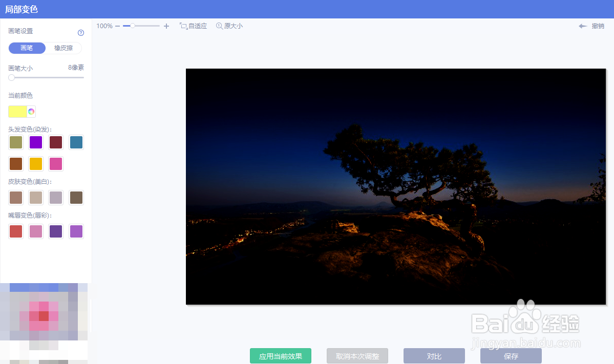
Task: Pick the red lip color swatch
Action: [15, 231]
